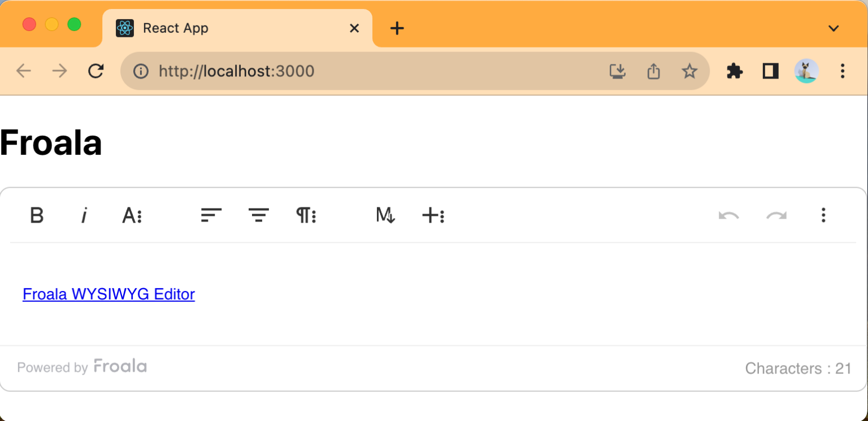Redo the last editor change
Viewport: 868px width, 421px height.
click(776, 215)
